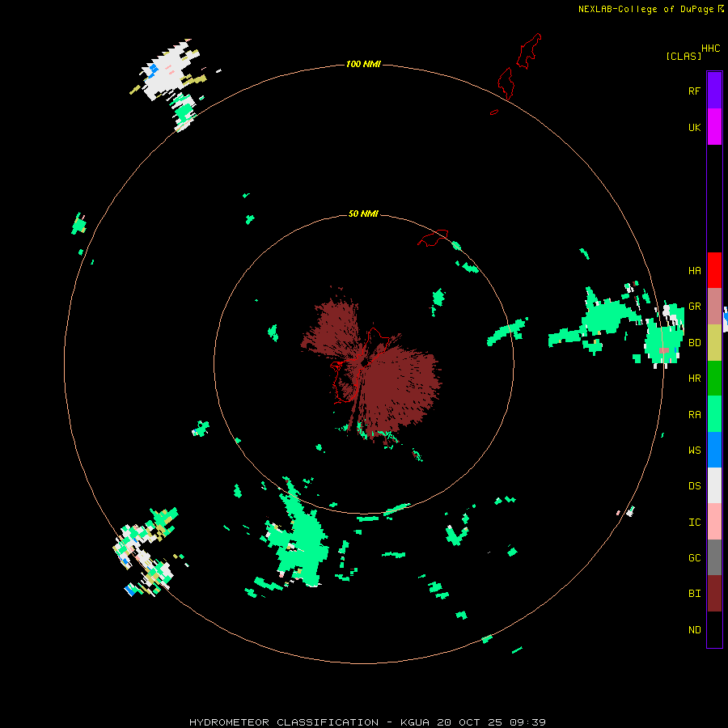Screen dimensions: 728x728
Task: Click the 20 OCT 25 date text
Action: tap(470, 722)
